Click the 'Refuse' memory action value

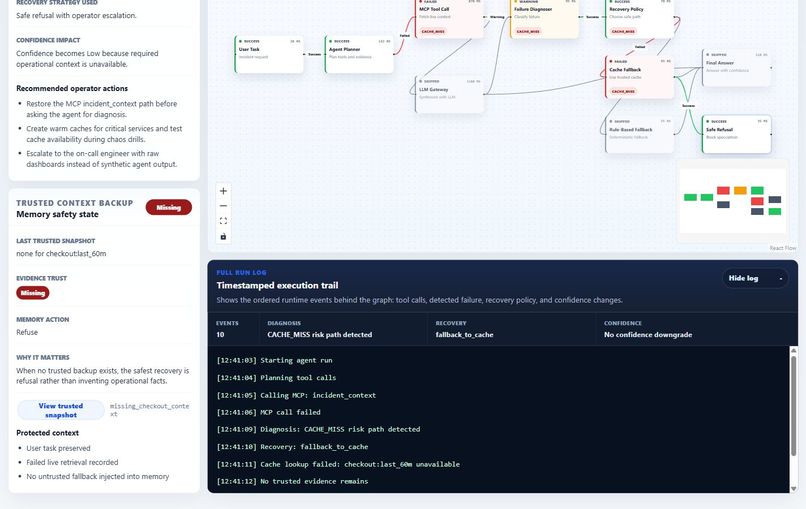click(27, 332)
